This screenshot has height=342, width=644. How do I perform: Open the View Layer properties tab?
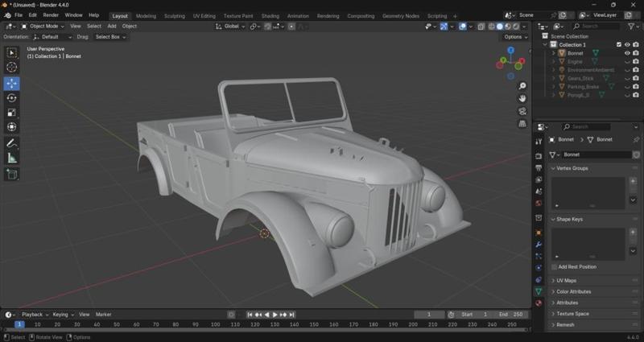(539, 179)
